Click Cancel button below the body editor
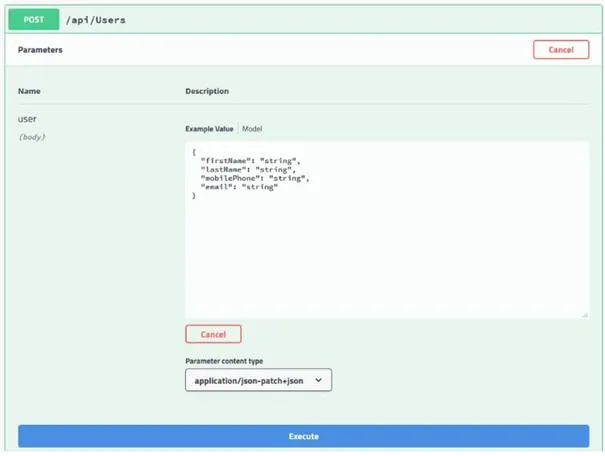The image size is (605, 456). (x=213, y=334)
